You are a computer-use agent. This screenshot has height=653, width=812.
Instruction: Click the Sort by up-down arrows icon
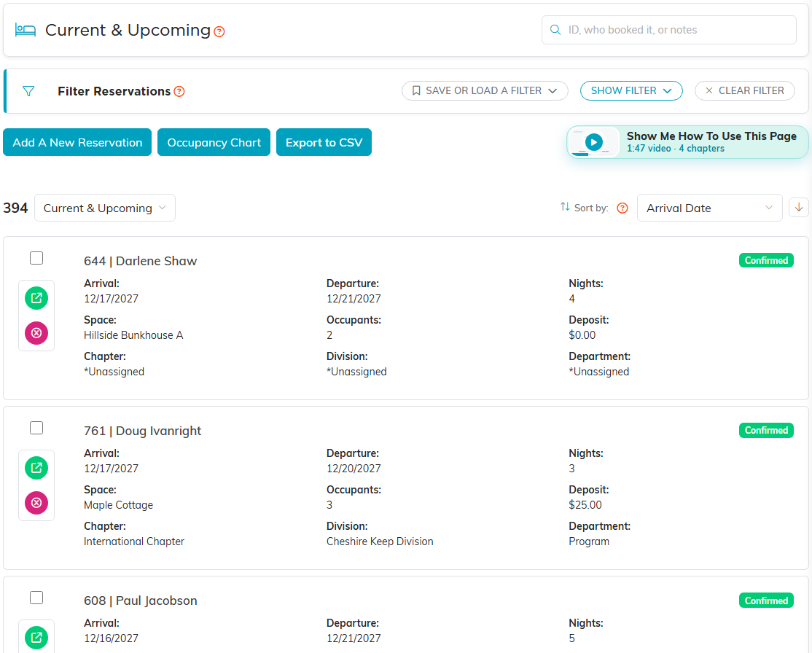[565, 207]
